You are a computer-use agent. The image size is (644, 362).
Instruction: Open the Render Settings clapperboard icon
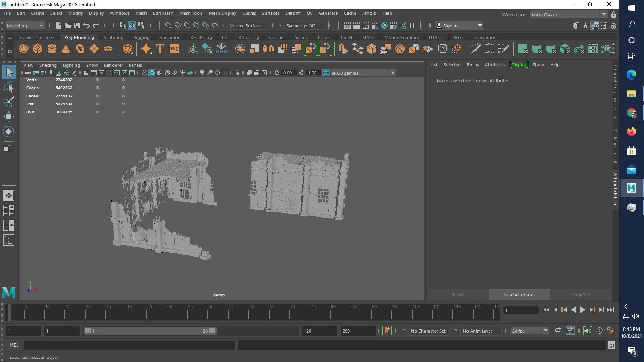(375, 25)
